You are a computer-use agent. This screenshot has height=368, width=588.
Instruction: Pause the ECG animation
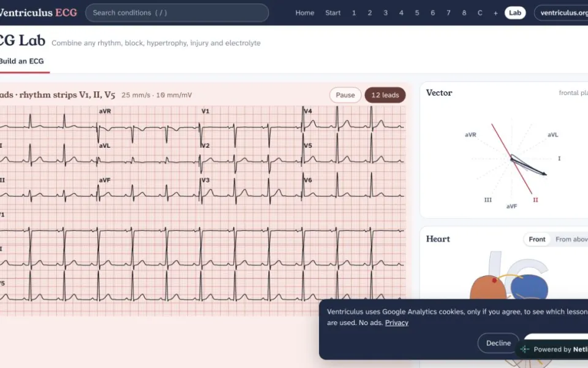pos(345,95)
